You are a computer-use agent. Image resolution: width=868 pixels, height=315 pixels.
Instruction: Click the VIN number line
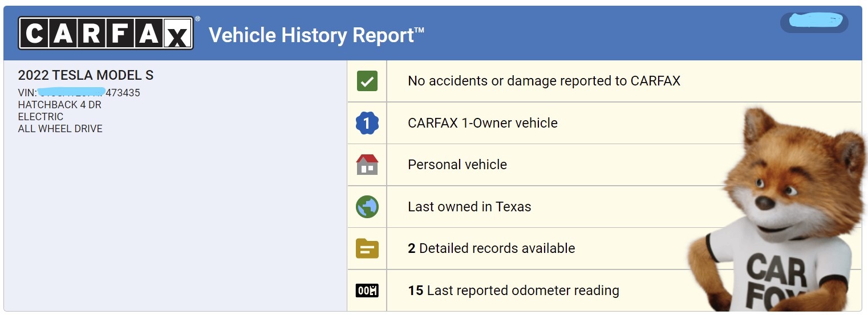coord(79,92)
